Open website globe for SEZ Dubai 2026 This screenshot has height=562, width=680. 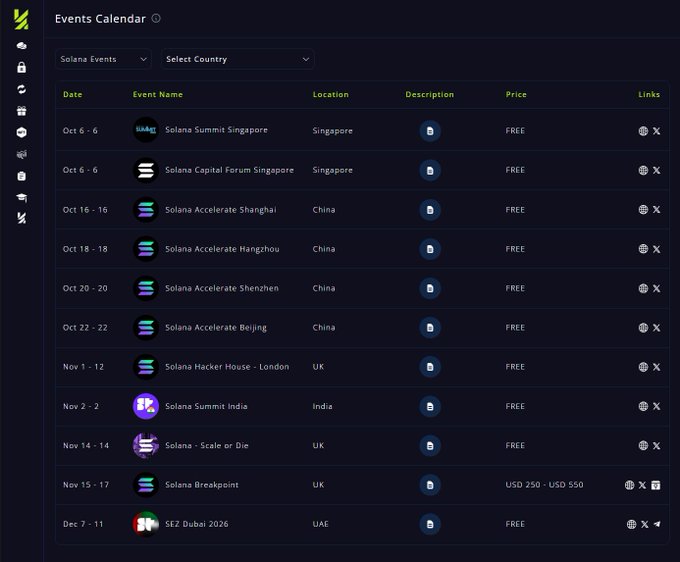[x=631, y=524]
